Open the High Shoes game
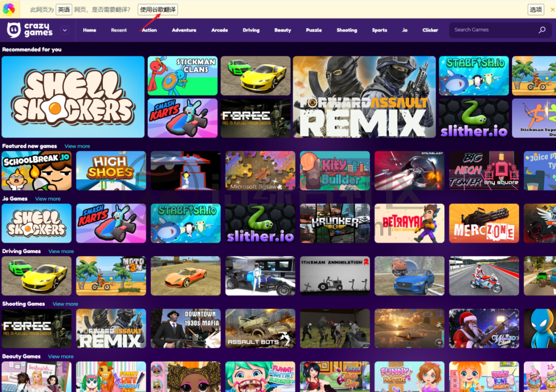Viewport: 556px width, 392px height. click(111, 171)
